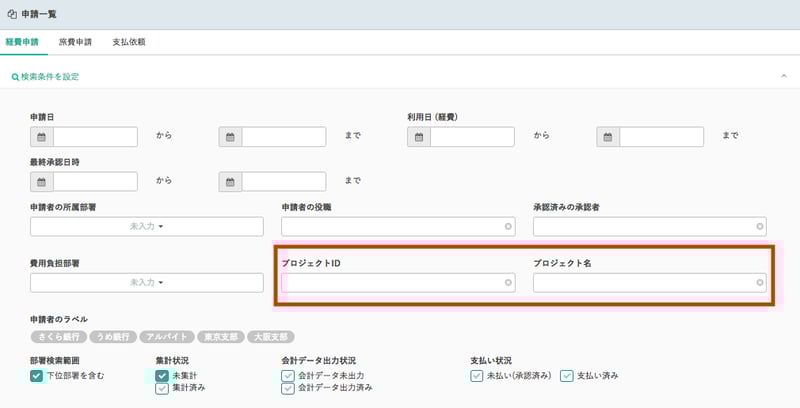Click the 検索条件を設定 link
Image resolution: width=800 pixels, height=408 pixels.
[x=49, y=77]
